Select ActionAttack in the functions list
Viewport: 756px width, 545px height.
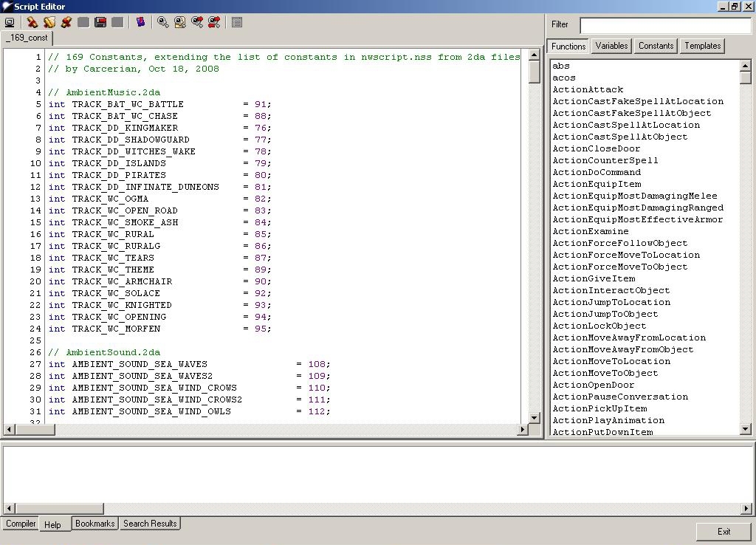(588, 89)
